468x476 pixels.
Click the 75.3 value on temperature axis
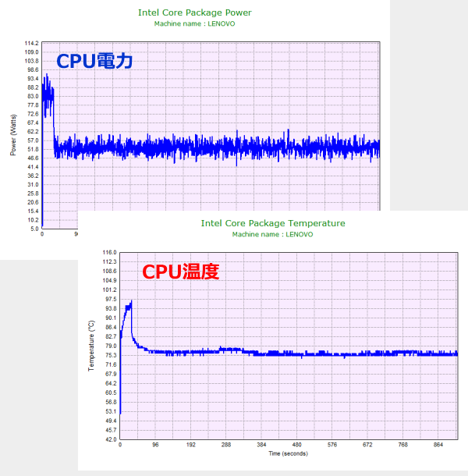click(x=111, y=355)
